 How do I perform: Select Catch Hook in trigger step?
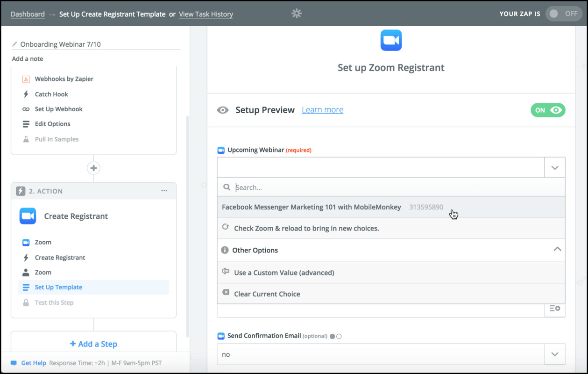coord(51,94)
